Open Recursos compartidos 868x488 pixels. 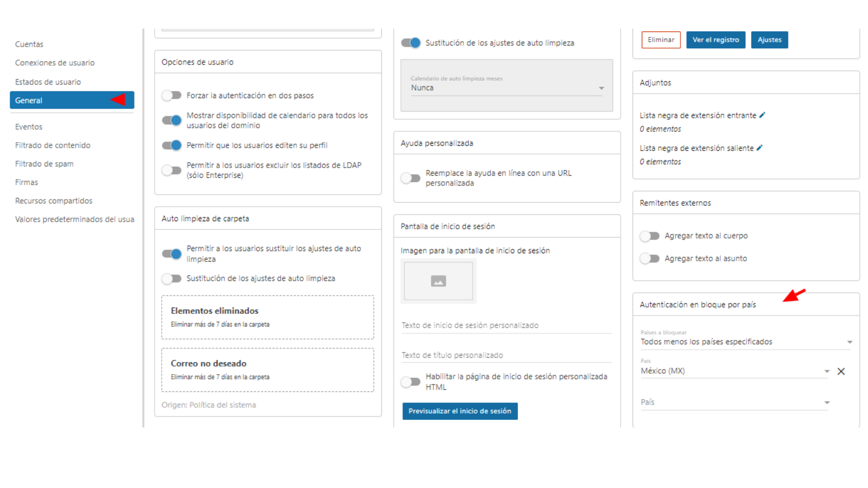54,201
